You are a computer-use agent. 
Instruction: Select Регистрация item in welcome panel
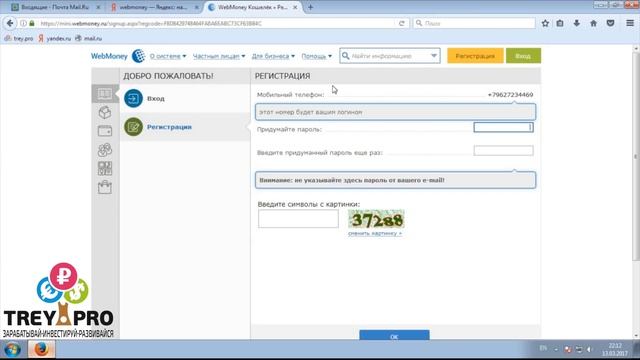(x=185, y=127)
